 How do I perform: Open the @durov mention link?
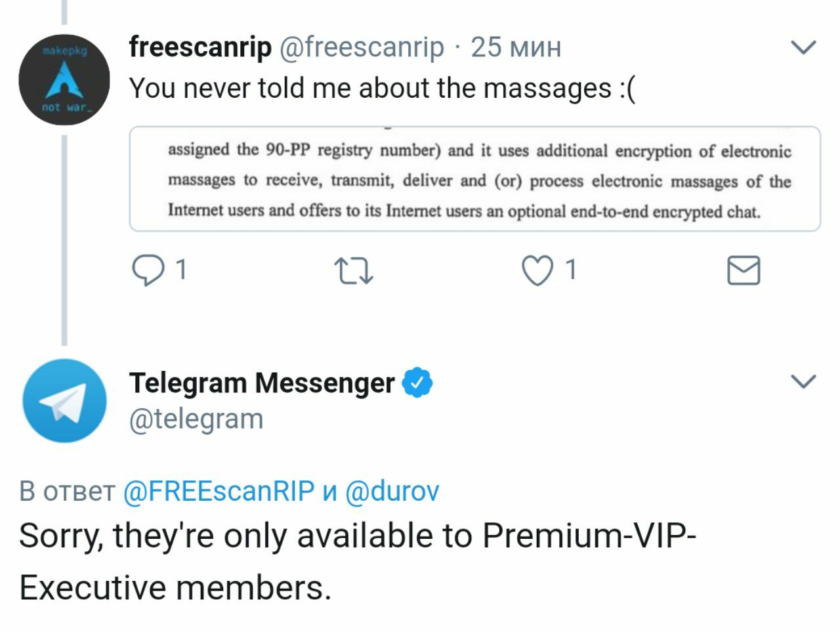tap(392, 491)
